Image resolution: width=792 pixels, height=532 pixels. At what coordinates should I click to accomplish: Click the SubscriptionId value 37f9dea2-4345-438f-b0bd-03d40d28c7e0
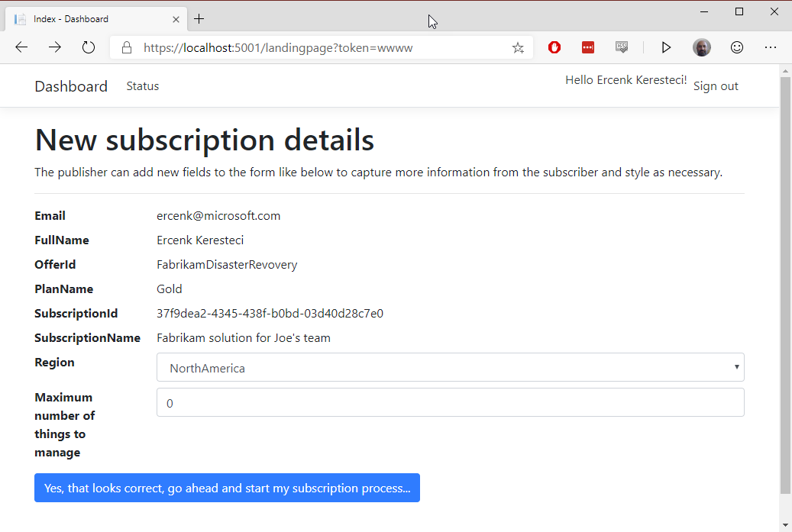click(x=270, y=314)
